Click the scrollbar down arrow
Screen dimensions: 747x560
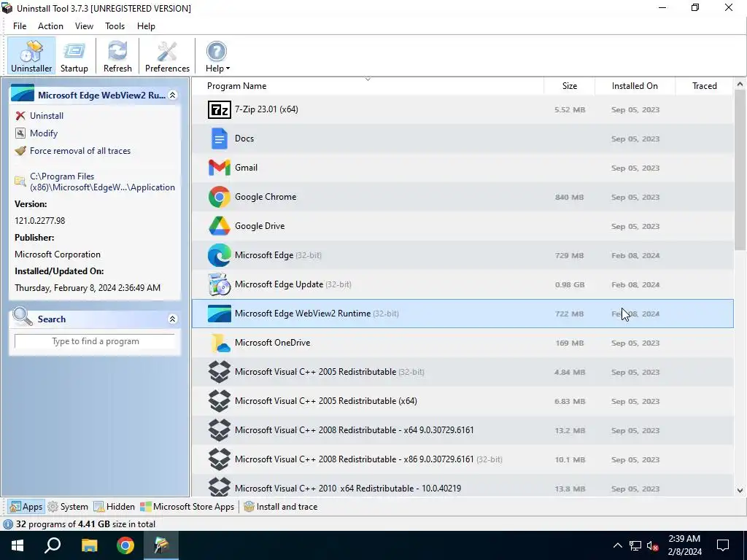(740, 490)
